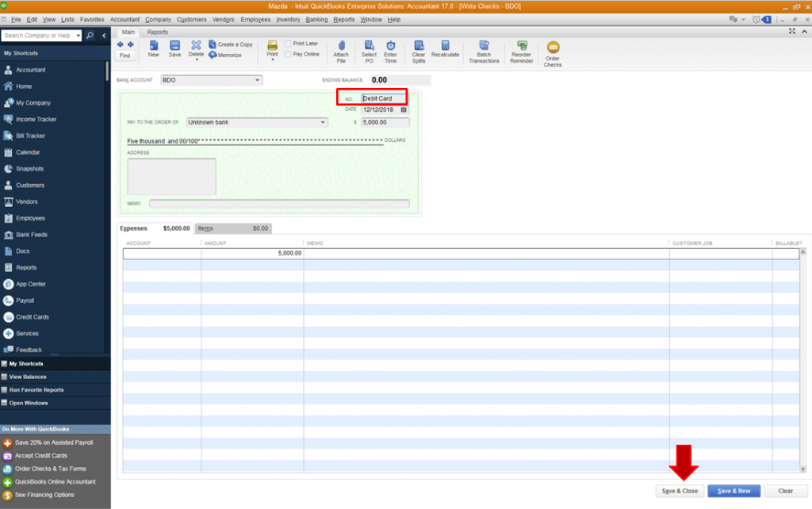The image size is (812, 509).
Task: Select the Clear Splits icon
Action: click(419, 45)
